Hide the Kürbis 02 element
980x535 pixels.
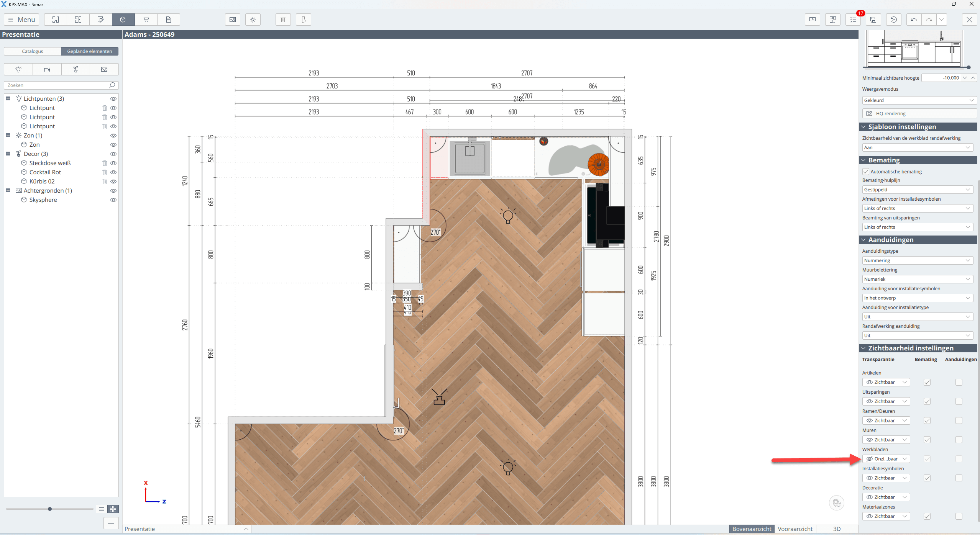(113, 182)
